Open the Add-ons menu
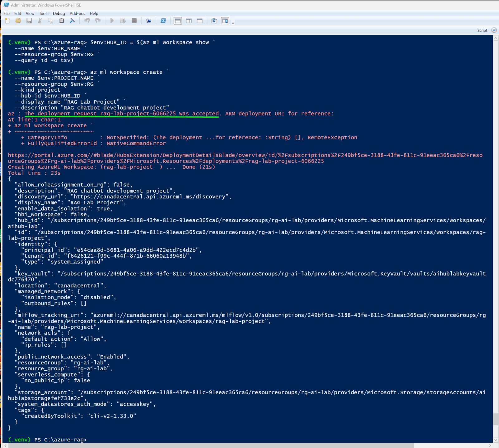499x448 pixels. tap(77, 13)
